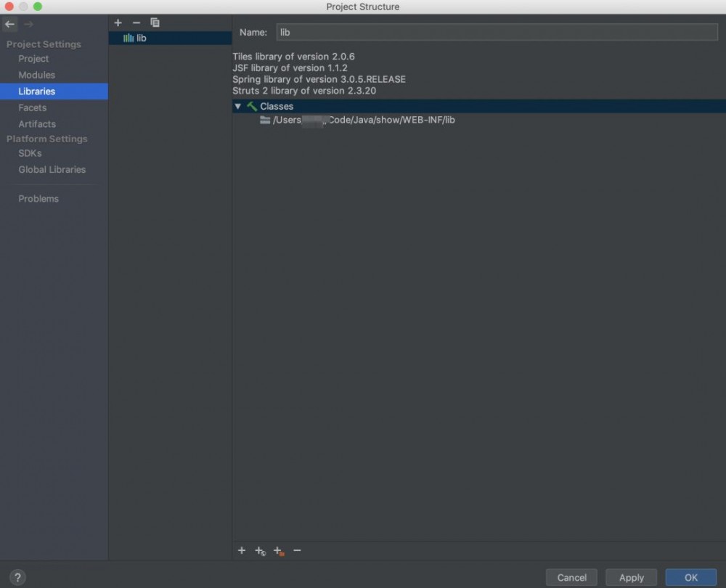Open Artifacts settings page

37,123
